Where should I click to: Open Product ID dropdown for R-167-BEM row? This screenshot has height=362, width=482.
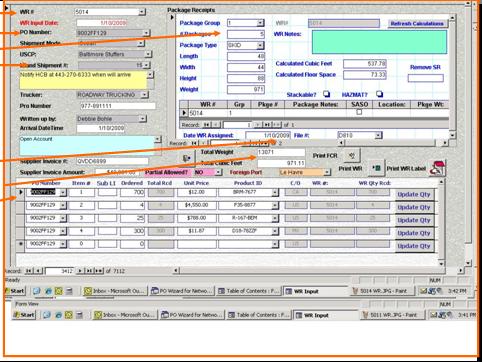(275, 218)
